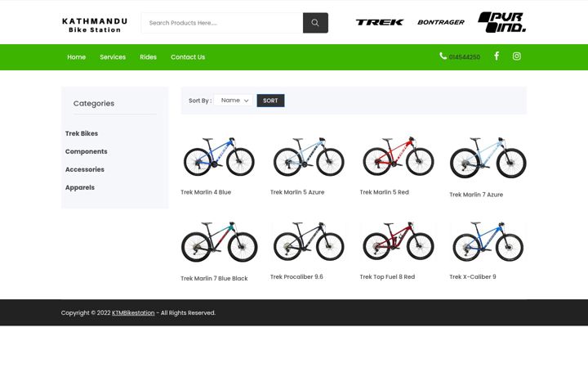Click the 'Trek Marlin 5 Red' product title

[x=385, y=192]
